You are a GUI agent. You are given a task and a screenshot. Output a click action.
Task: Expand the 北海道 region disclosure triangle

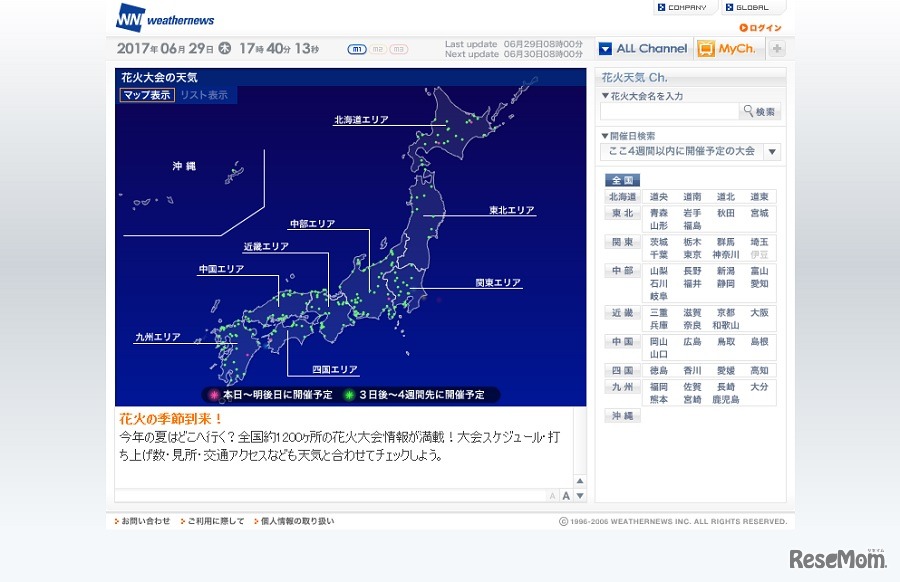point(621,197)
